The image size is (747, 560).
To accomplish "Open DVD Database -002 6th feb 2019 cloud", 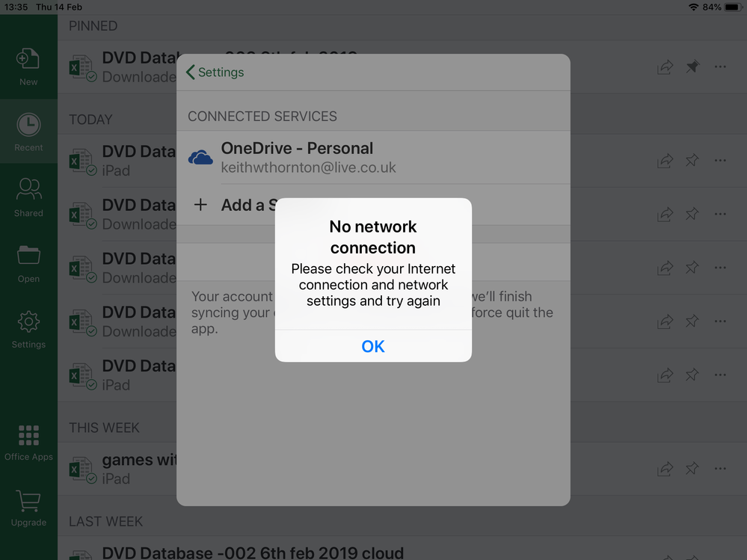I will pyautogui.click(x=253, y=553).
